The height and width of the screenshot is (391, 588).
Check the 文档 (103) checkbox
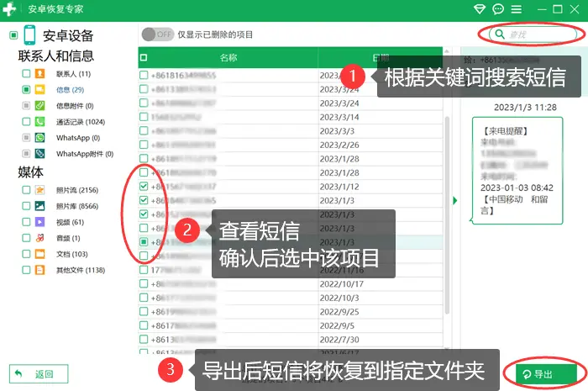26,254
